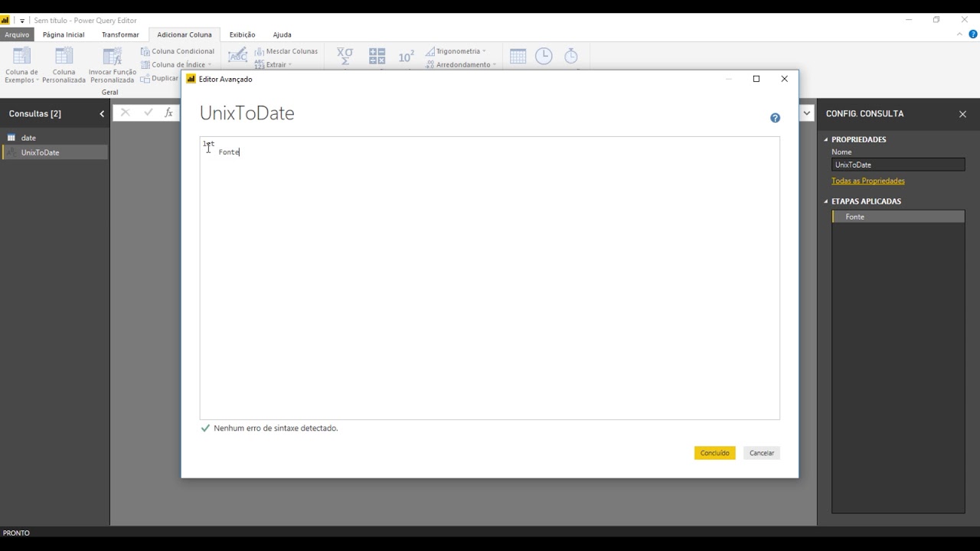Switch to the Exibição tab
This screenshot has width=980, height=551.
tap(242, 34)
